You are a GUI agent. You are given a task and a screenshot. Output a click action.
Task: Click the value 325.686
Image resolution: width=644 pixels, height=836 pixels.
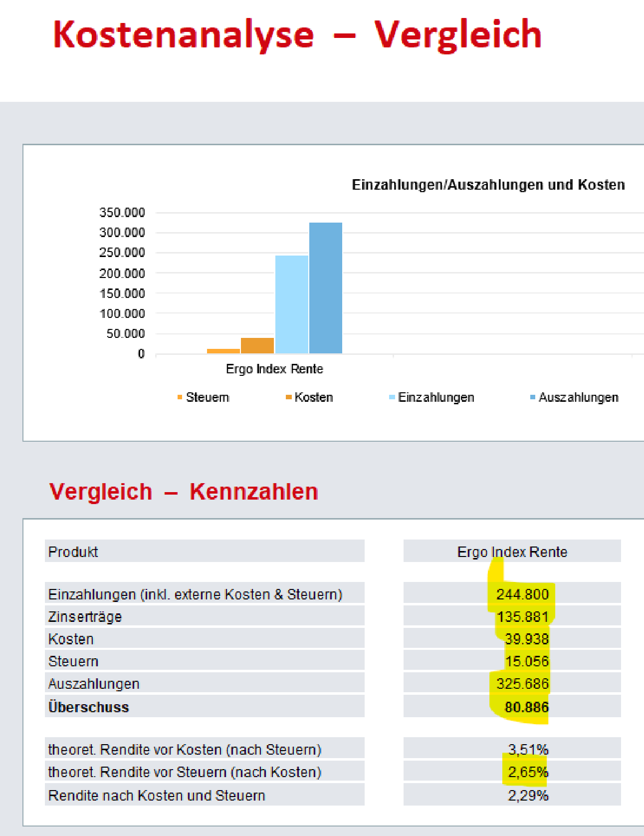[522, 684]
